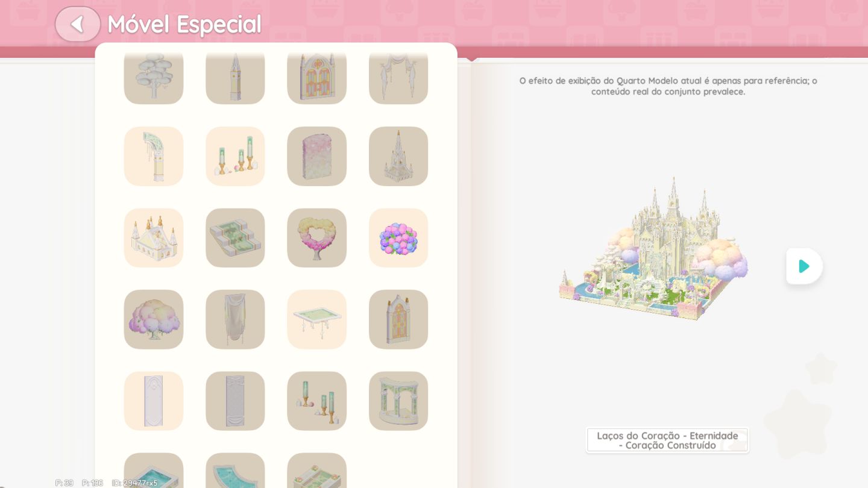Select the green staircase furniture

pos(235,238)
